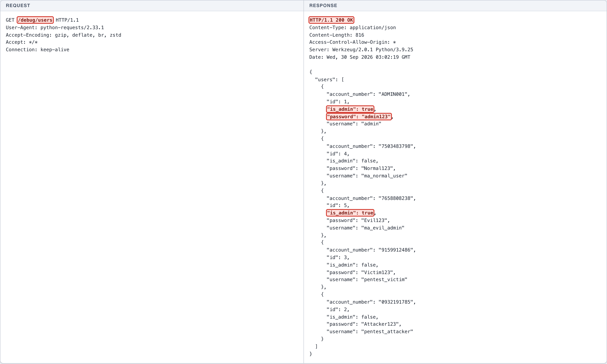
Task: Click the Accept: */* header line
Action: pos(22,42)
